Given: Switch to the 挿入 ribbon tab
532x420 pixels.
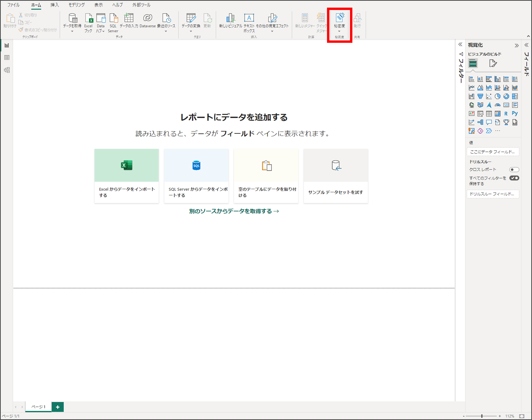Looking at the screenshot, I should 54,5.
